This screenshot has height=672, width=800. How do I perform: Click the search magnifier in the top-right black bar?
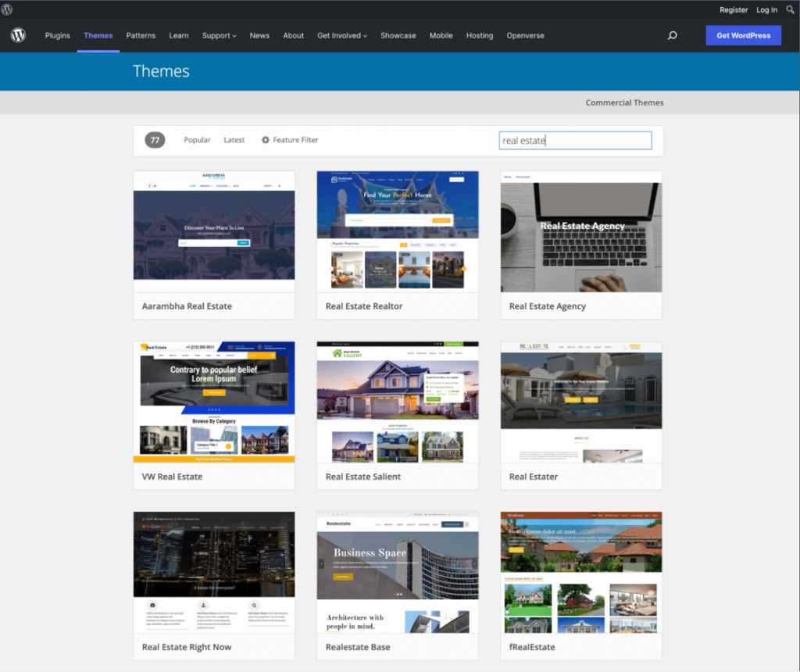(x=790, y=9)
